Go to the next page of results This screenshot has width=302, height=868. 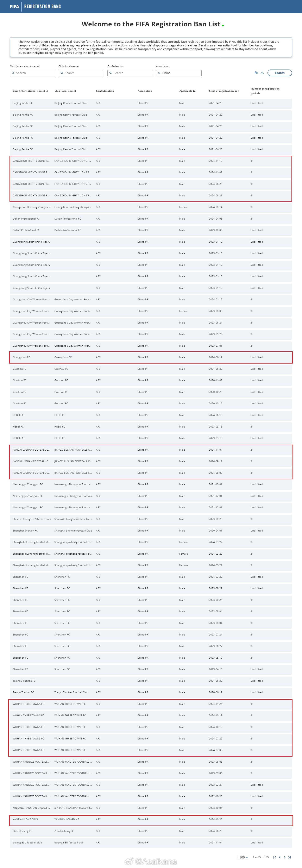[x=284, y=857]
